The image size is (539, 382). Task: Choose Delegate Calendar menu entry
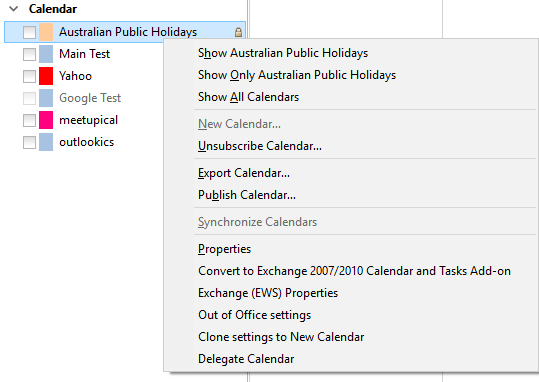[x=246, y=359]
